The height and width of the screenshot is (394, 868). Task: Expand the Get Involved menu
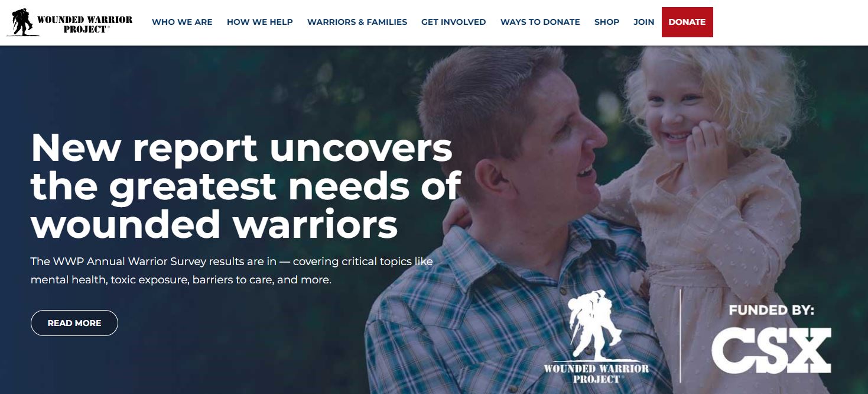click(454, 22)
